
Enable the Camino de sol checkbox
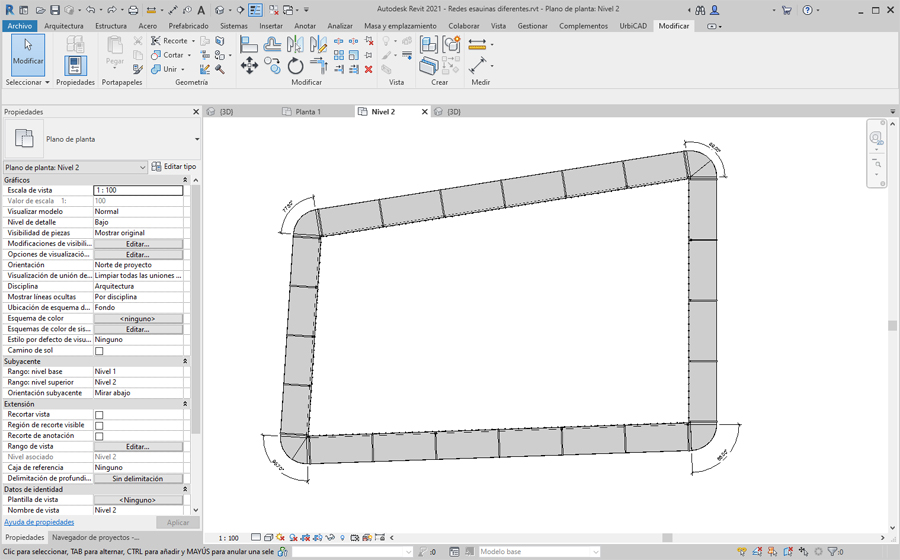[x=99, y=351]
